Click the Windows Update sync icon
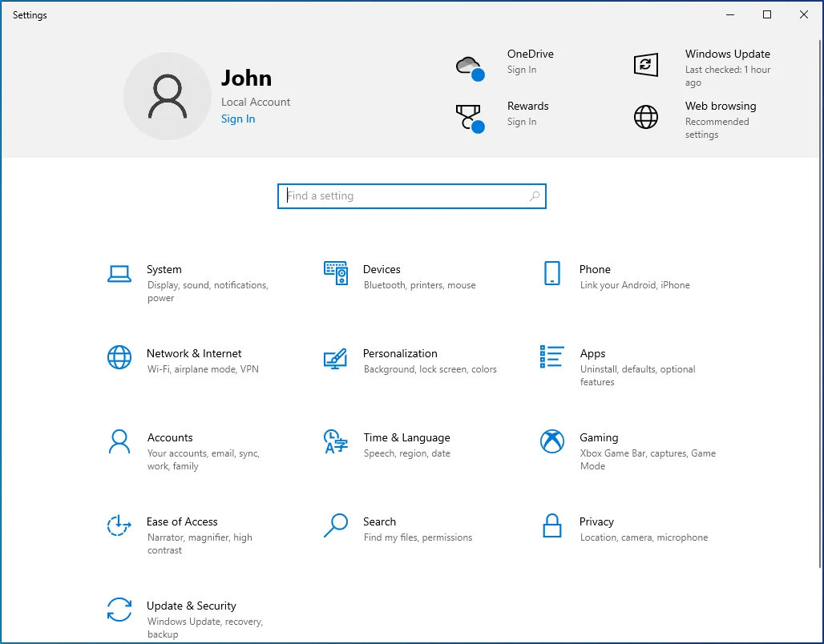824x644 pixels. point(646,65)
